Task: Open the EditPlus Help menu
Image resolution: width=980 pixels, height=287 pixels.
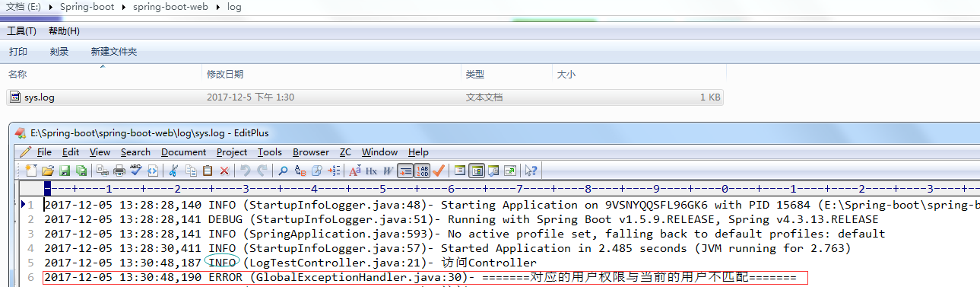Action: (x=418, y=152)
